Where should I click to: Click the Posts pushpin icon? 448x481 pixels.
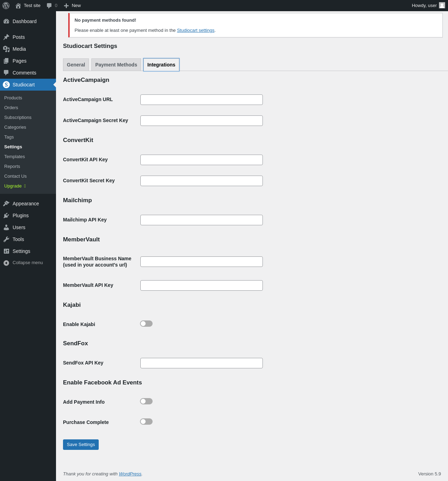tap(6, 37)
